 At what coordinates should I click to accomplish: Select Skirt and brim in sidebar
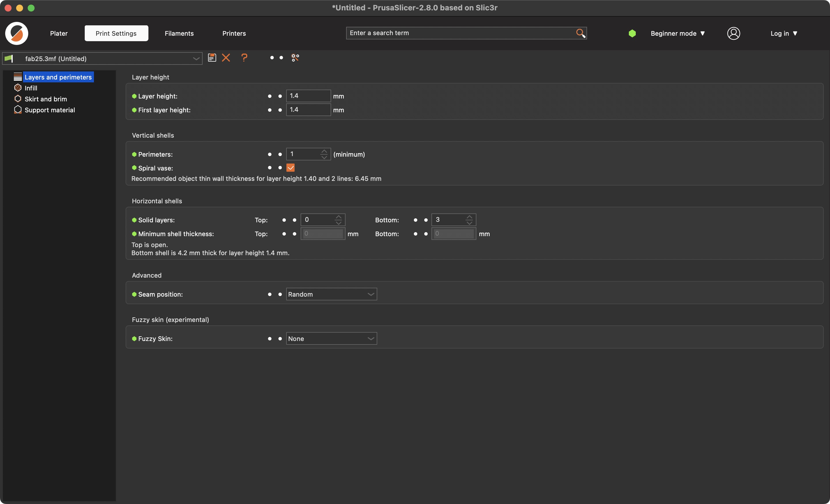[46, 99]
